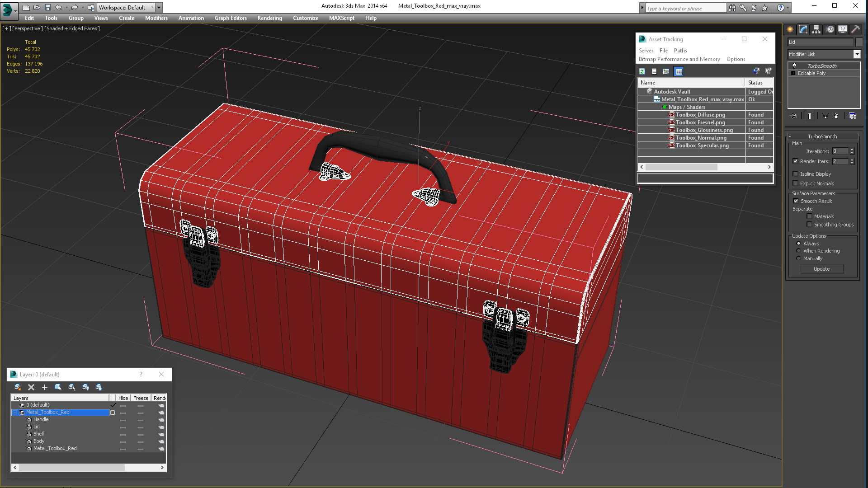This screenshot has height=488, width=868.
Task: Collapse the Metal_Toolbox_Red layer tree
Action: (x=14, y=413)
